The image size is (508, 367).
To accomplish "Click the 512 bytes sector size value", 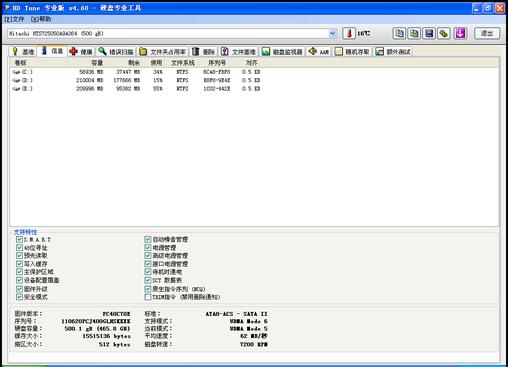I will point(114,344).
